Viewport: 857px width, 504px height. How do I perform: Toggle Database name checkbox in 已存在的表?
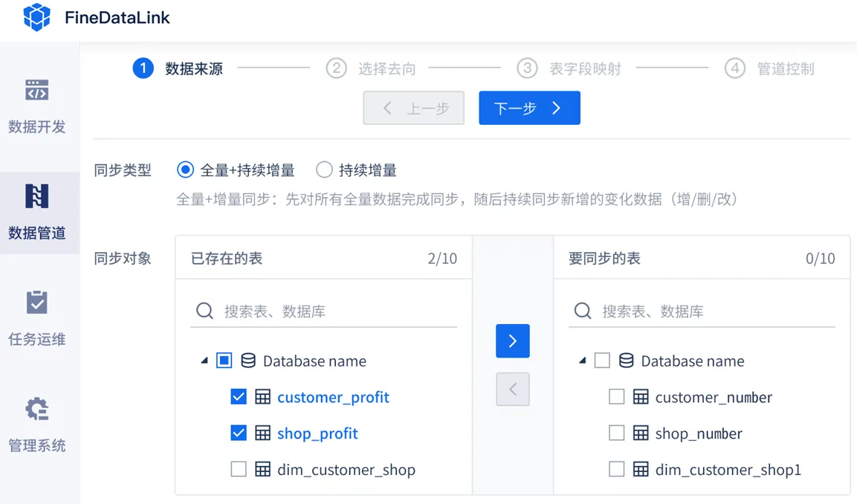coord(224,361)
